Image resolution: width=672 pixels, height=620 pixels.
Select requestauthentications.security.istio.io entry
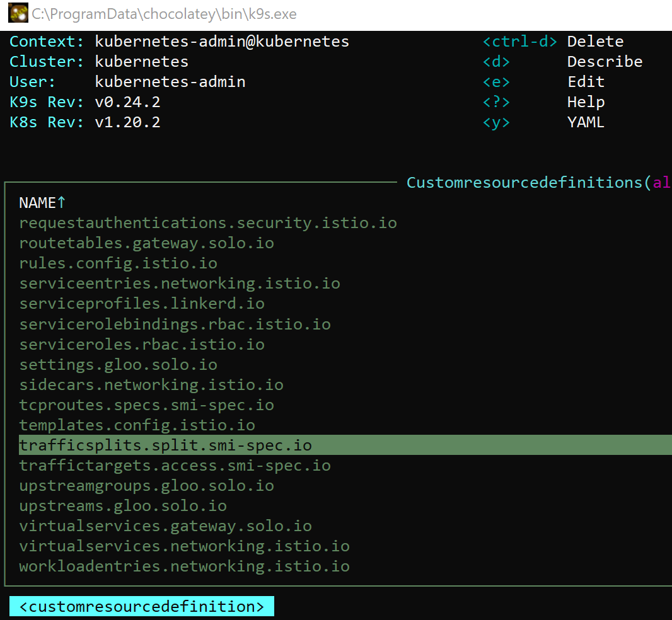(208, 223)
